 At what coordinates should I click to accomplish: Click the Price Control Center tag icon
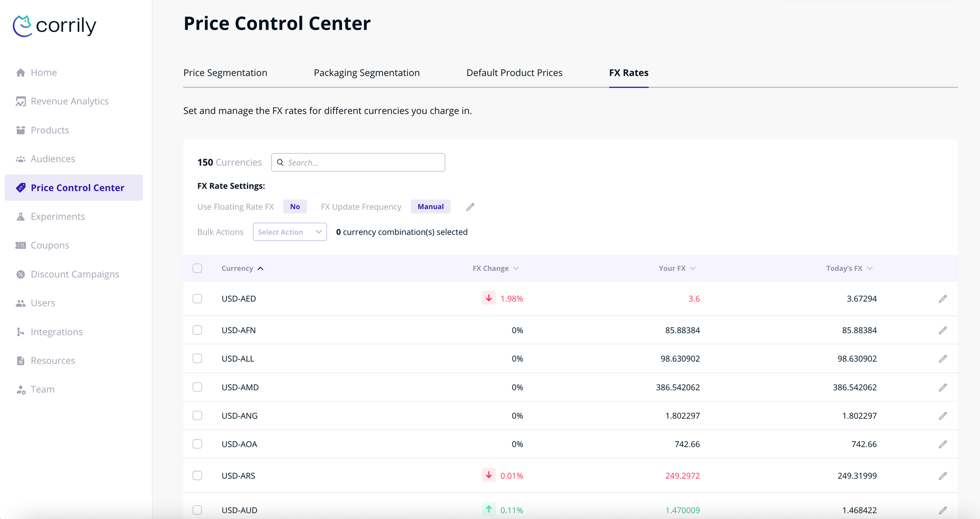click(21, 188)
